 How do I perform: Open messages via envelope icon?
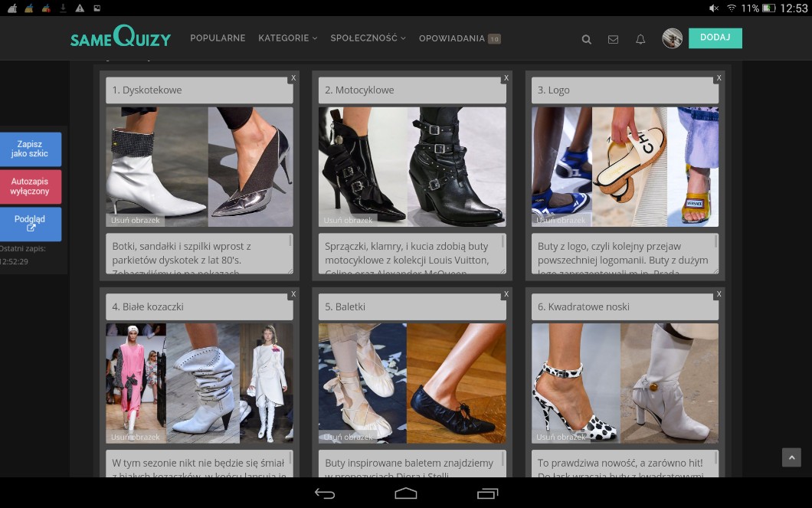tap(613, 39)
